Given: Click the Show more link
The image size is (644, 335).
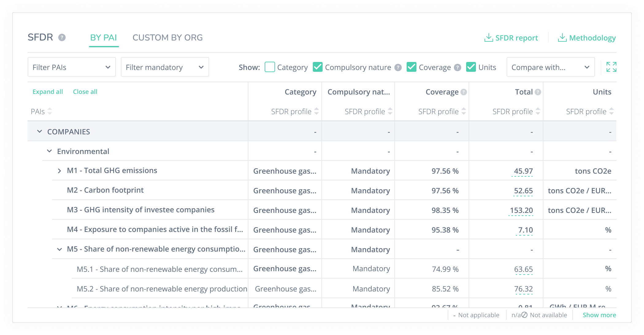Looking at the screenshot, I should pyautogui.click(x=599, y=315).
